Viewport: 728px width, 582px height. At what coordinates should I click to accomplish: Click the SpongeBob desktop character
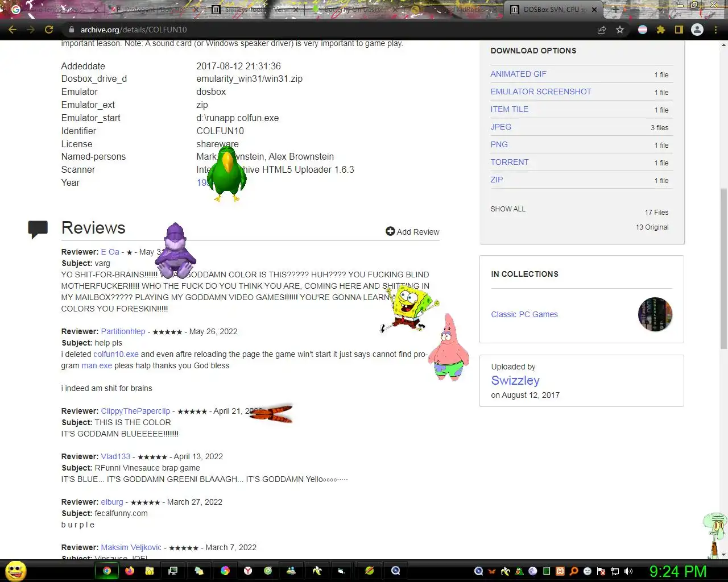pos(409,308)
